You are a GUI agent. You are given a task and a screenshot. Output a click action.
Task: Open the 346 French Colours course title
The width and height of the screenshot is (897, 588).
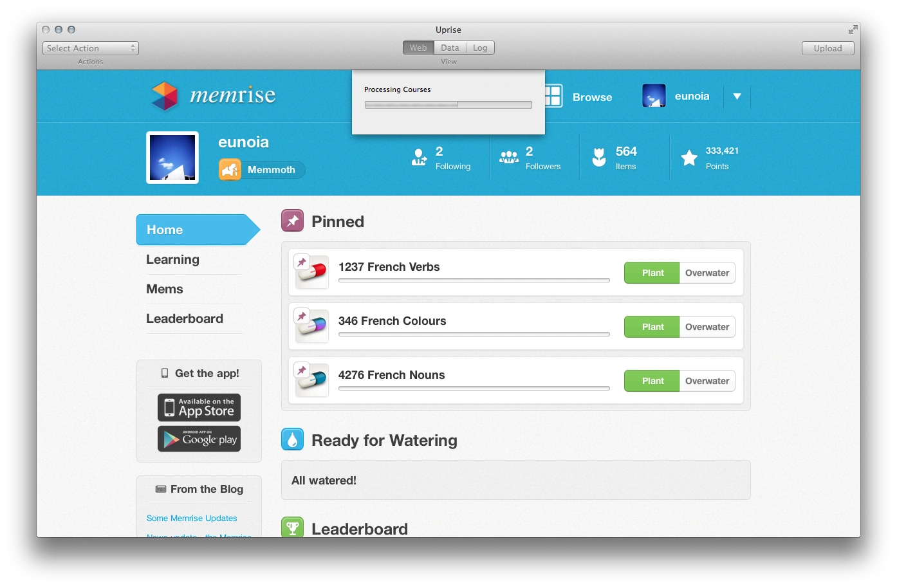click(393, 321)
